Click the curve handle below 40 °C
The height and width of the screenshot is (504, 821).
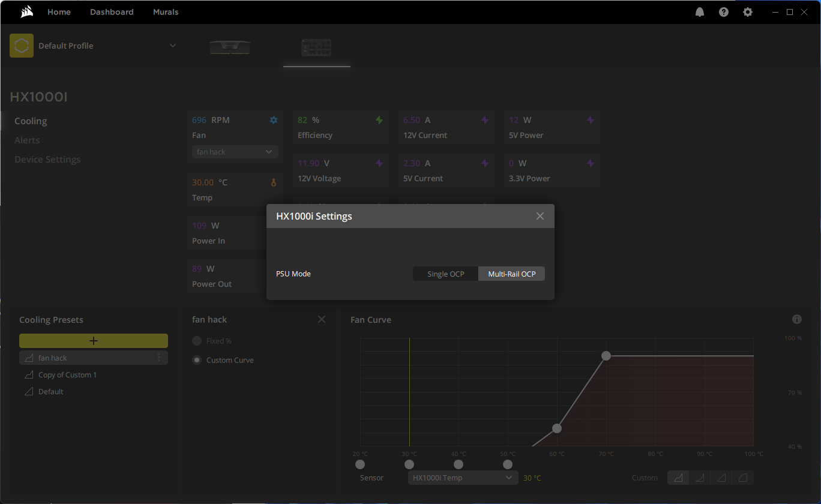459,464
